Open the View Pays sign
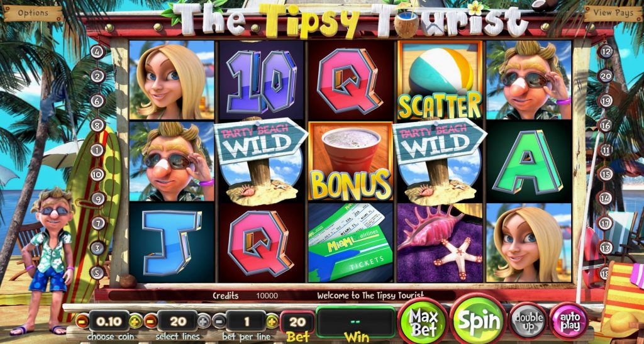Image resolution: width=644 pixels, height=344 pixels. (613, 13)
